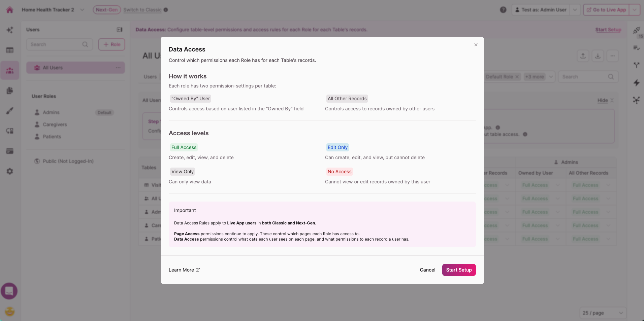Click the help question mark icon
644x321 pixels.
coord(503,10)
